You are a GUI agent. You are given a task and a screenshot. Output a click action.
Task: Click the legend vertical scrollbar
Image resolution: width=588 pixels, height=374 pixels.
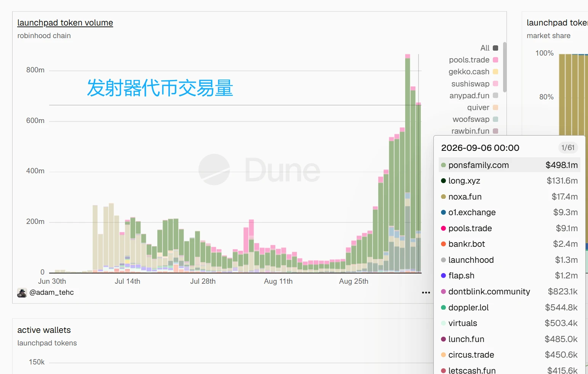click(x=505, y=67)
